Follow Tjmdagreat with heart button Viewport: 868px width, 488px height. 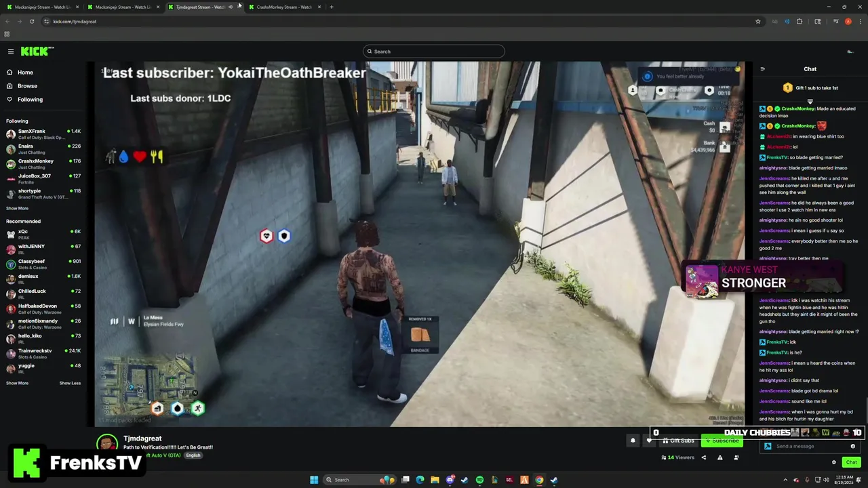click(x=649, y=441)
